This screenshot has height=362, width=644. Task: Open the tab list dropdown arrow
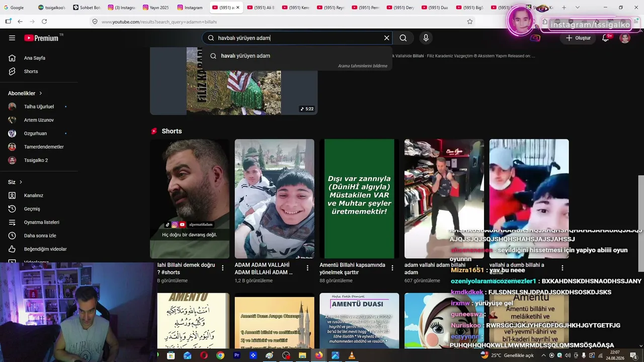(x=577, y=8)
